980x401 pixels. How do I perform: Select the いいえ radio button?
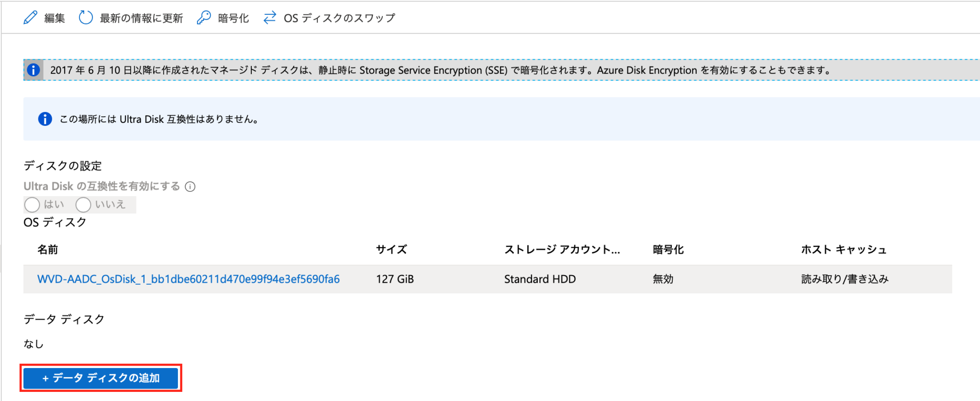point(83,205)
